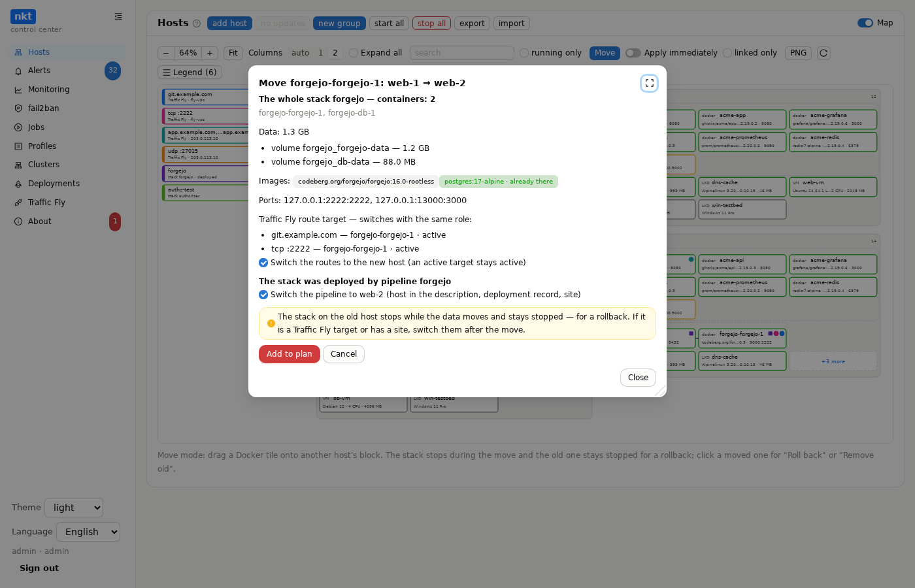Click the About info icon in sidebar
Image resolution: width=915 pixels, height=588 pixels.
coord(18,221)
